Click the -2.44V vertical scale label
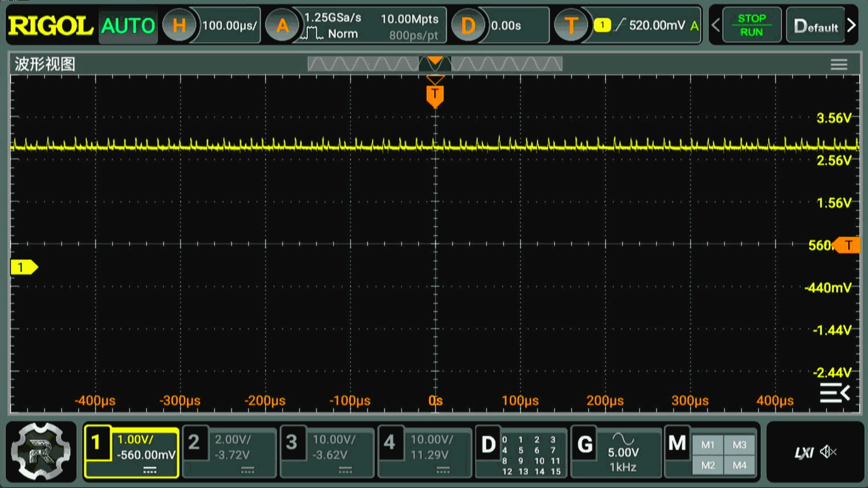This screenshot has width=868, height=488. [x=832, y=373]
